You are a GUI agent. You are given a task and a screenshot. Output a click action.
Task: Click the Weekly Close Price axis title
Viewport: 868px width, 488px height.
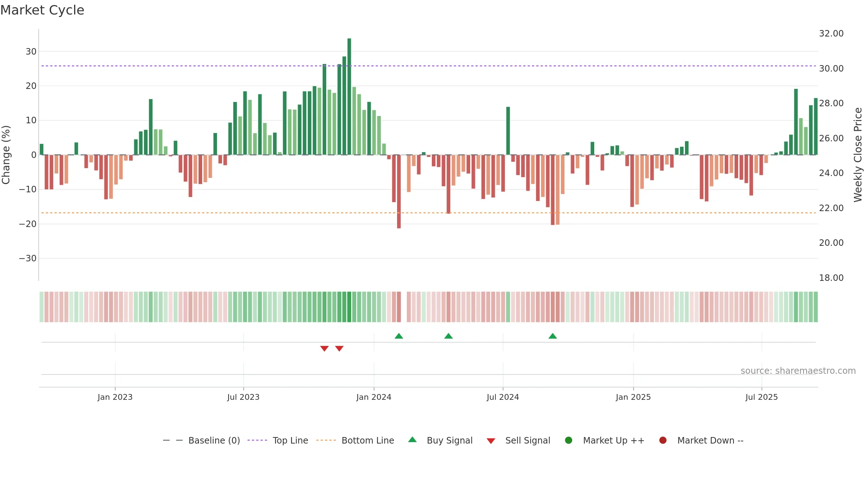[x=858, y=155]
